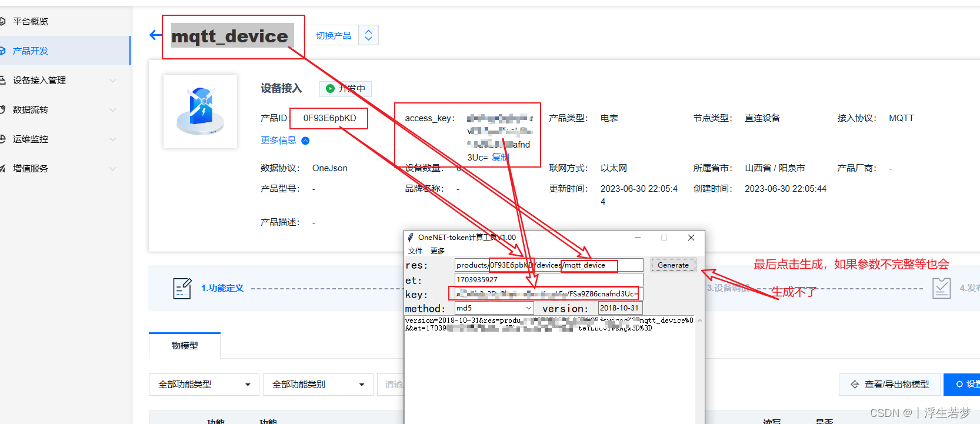Click the up/down arrows of product switcher
Image resolution: width=980 pixels, height=424 pixels.
(368, 35)
